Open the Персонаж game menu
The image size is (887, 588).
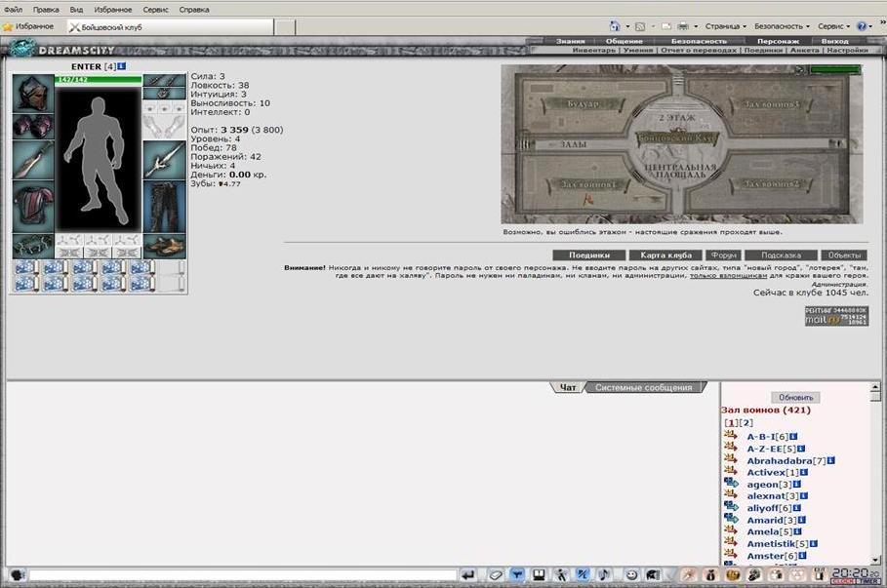click(x=779, y=41)
